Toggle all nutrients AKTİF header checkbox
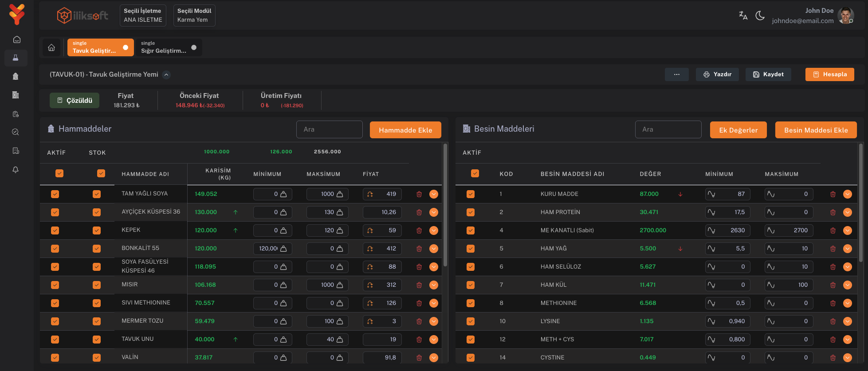The image size is (868, 371). tap(475, 173)
